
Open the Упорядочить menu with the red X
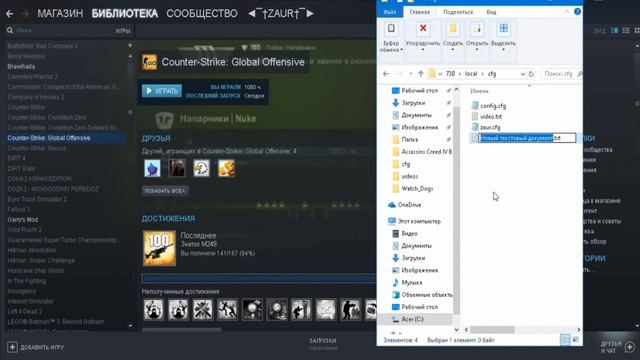tap(423, 37)
